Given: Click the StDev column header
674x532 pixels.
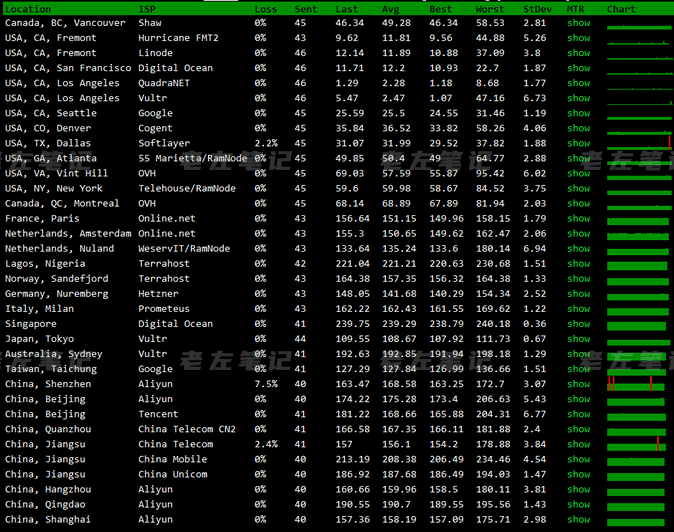Looking at the screenshot, I should coord(535,9).
